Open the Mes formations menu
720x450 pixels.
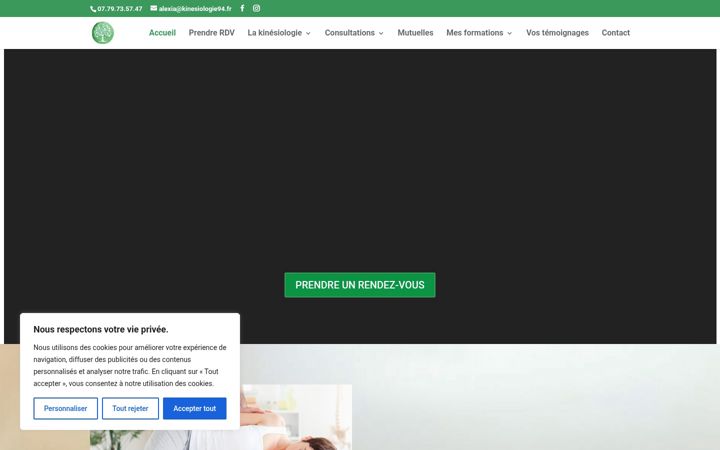(475, 33)
